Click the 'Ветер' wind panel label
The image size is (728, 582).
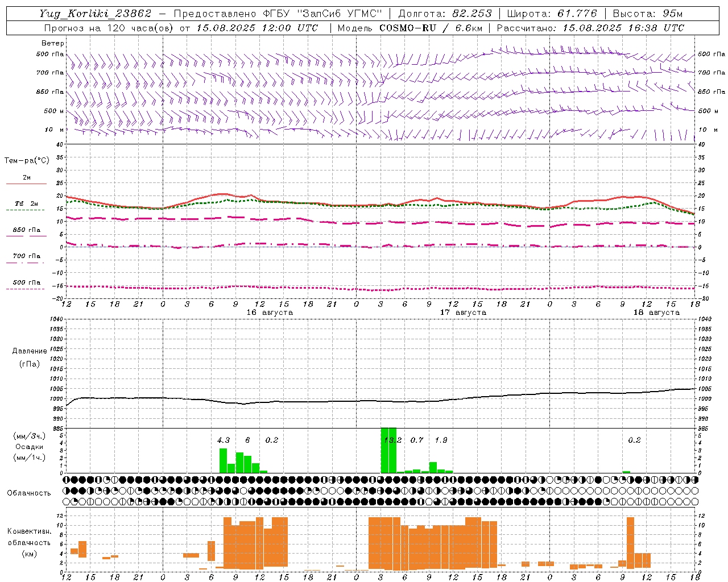(x=53, y=43)
